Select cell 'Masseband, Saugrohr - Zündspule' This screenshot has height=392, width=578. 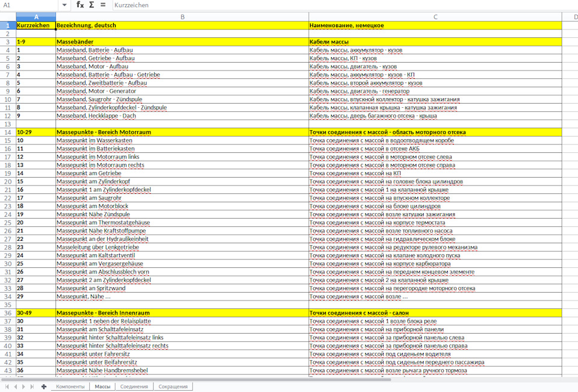[182, 99]
